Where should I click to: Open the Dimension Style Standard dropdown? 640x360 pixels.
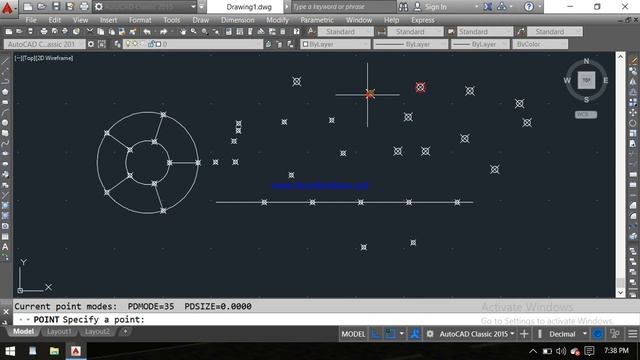pos(415,31)
